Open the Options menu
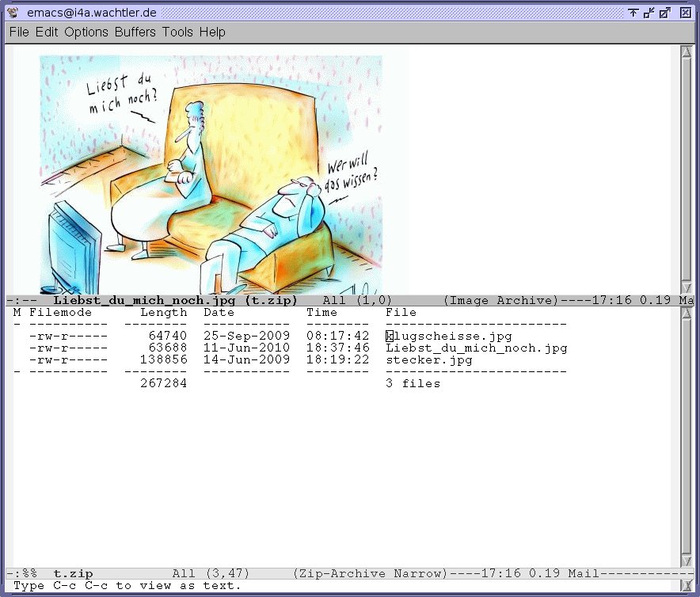This screenshot has width=700, height=597. tap(86, 32)
